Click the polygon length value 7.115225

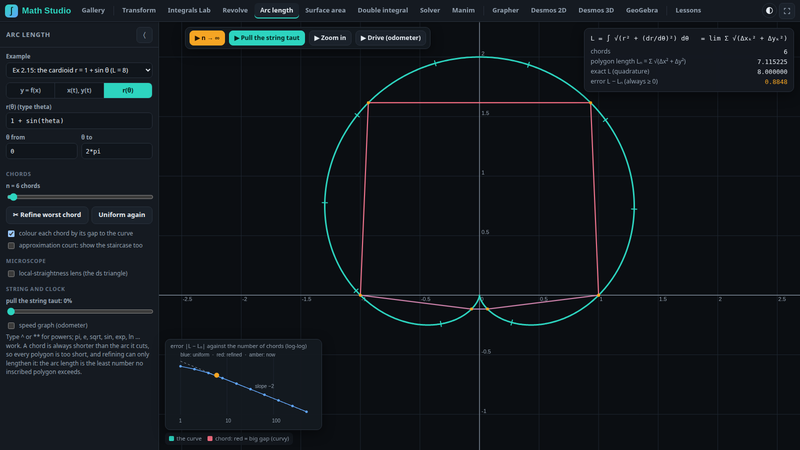point(772,62)
